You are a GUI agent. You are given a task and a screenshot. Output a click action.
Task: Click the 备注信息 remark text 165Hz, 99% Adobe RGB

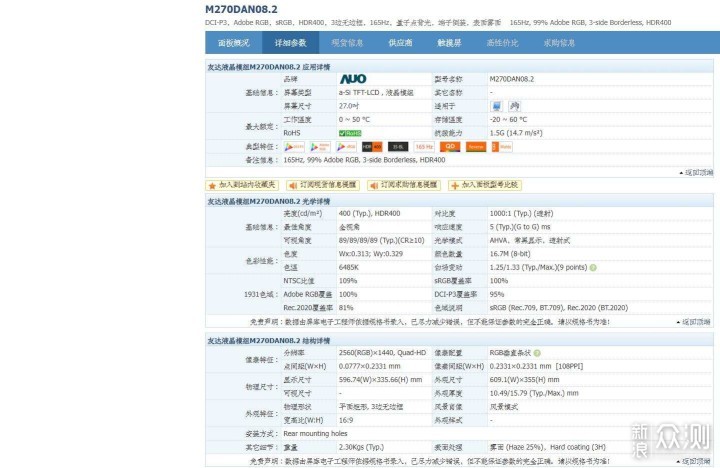[364, 160]
